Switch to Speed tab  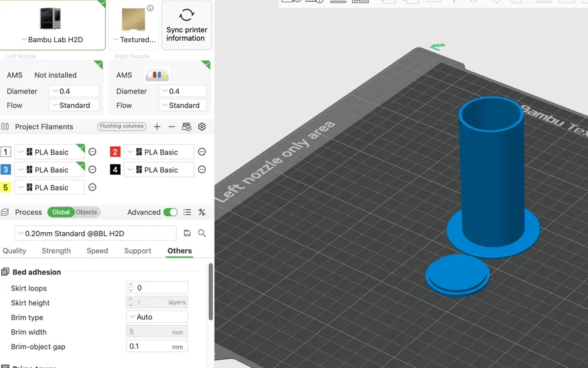point(97,250)
